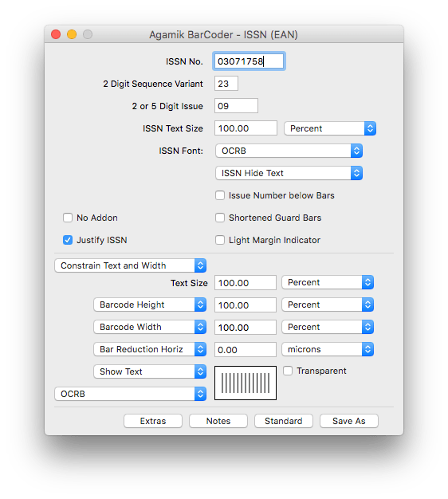
Task: Uncheck the Justify ISSN checkbox
Action: click(x=68, y=240)
